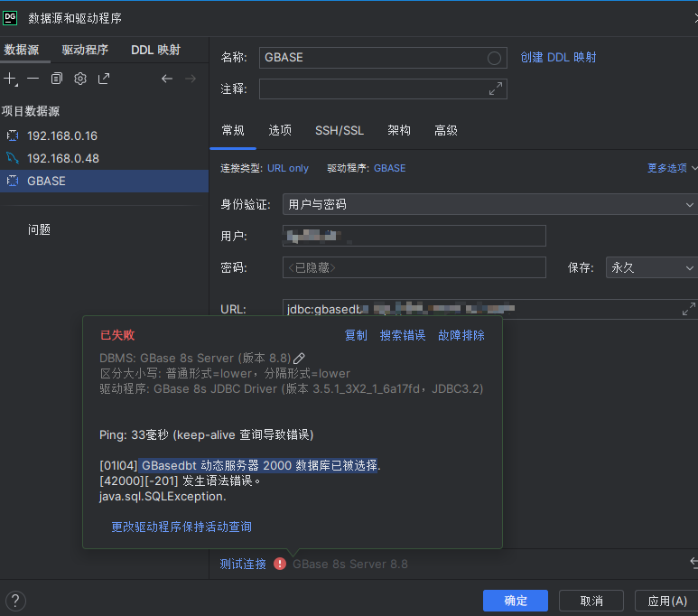Click the color circle in name field
Screen dimensions: 698x616
(494, 58)
